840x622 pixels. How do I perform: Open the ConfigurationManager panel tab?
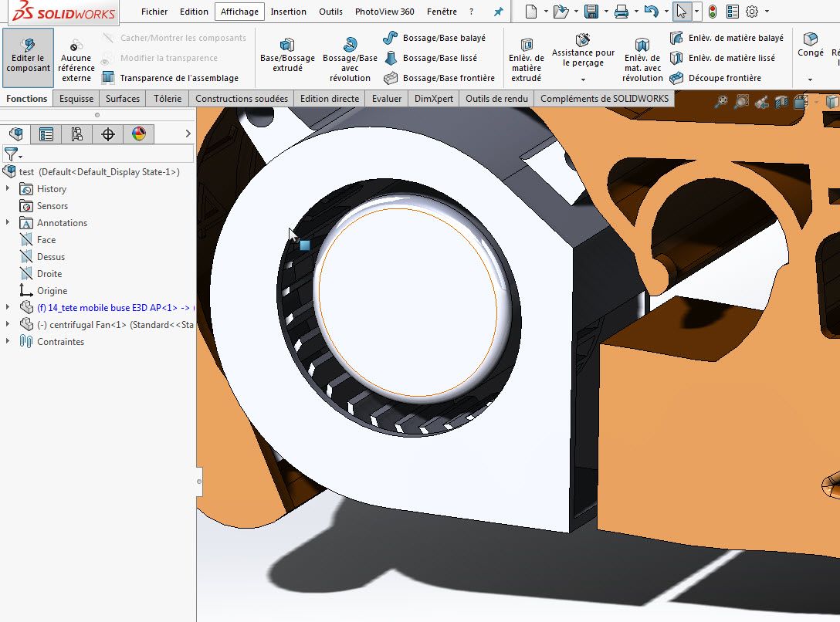tap(77, 134)
